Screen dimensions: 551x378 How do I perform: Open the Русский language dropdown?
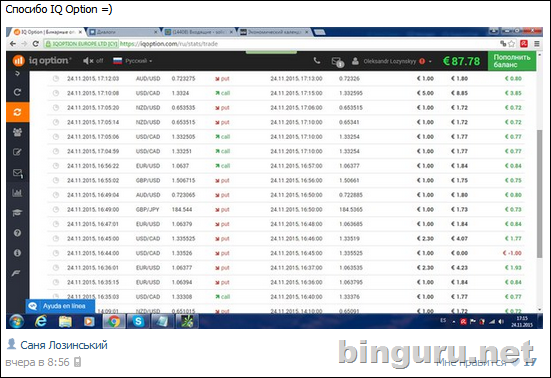point(132,61)
